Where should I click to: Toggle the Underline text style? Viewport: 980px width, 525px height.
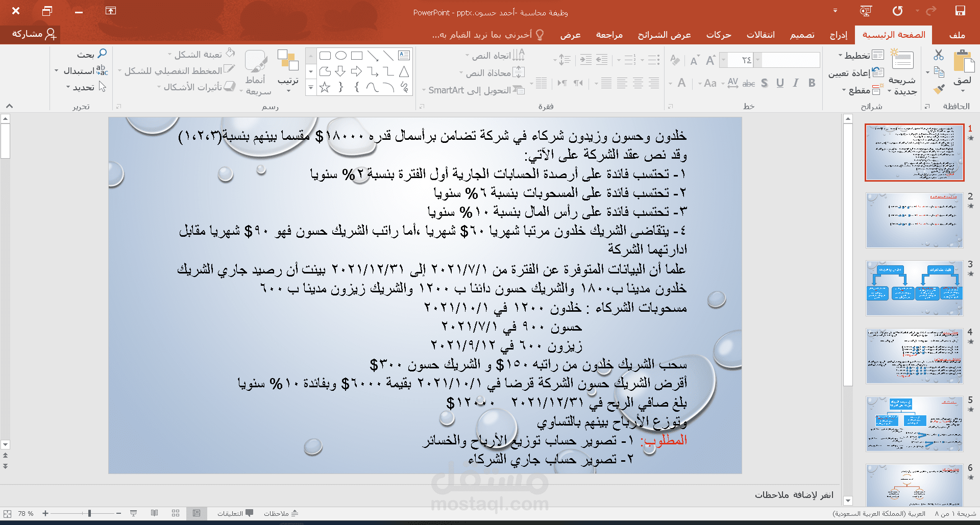point(780,83)
